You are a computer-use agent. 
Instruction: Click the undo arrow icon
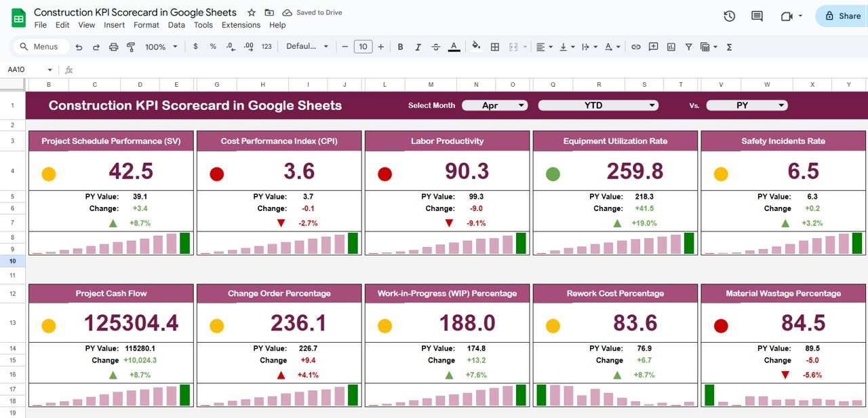79,47
